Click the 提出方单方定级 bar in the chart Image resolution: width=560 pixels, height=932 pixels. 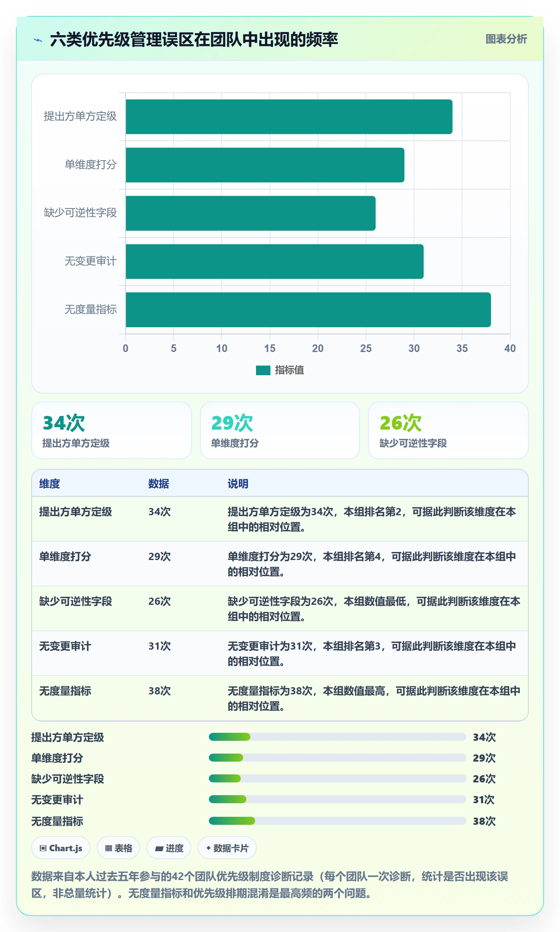(x=289, y=117)
